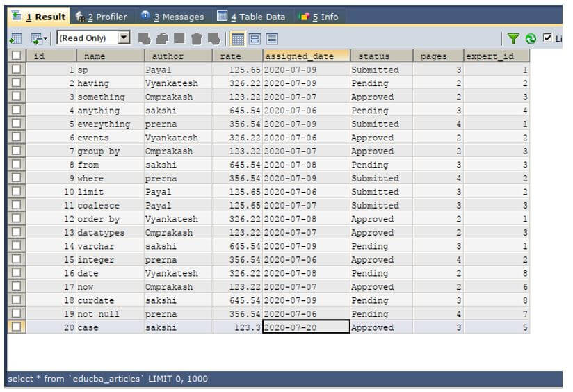Click the export result set icon

[15, 38]
